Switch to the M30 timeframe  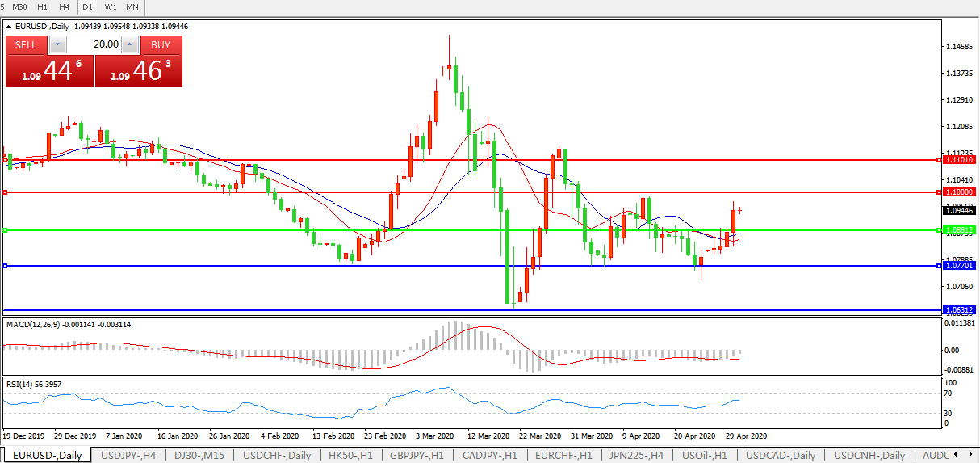pyautogui.click(x=19, y=6)
